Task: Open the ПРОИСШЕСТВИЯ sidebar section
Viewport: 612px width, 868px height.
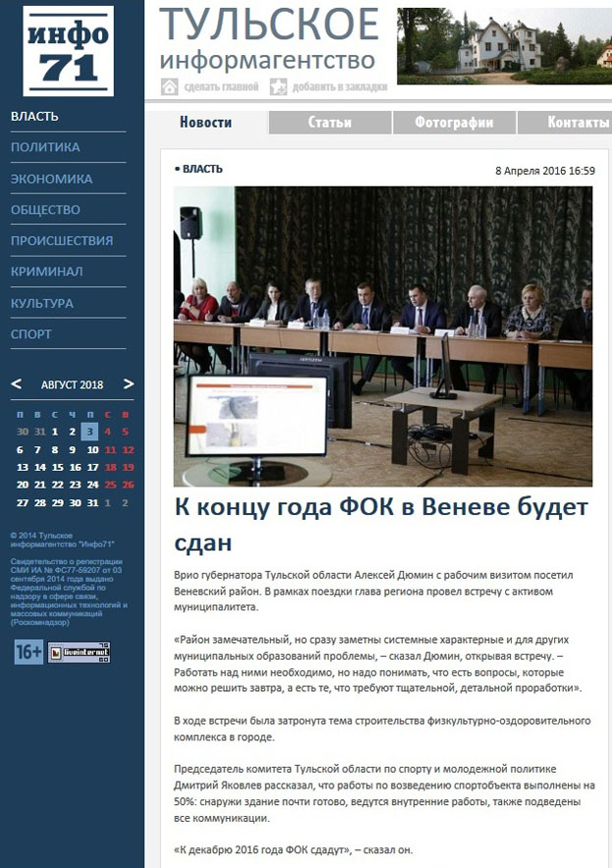Action: point(61,241)
